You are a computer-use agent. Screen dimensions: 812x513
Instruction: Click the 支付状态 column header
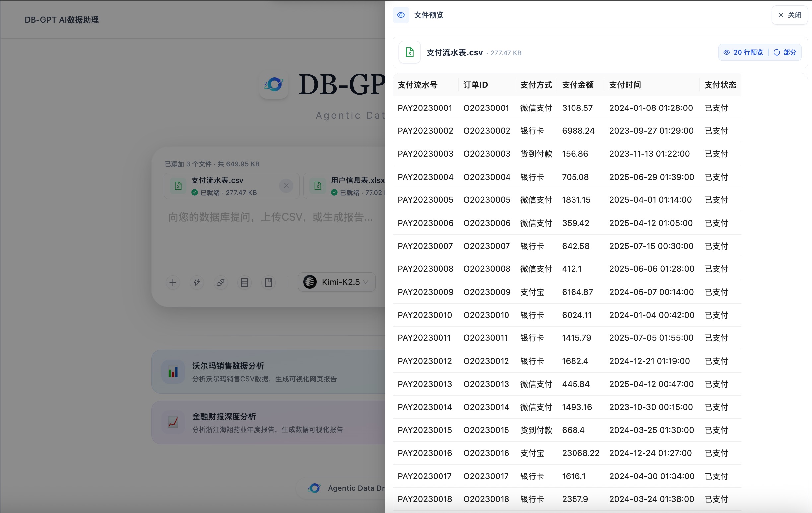720,85
